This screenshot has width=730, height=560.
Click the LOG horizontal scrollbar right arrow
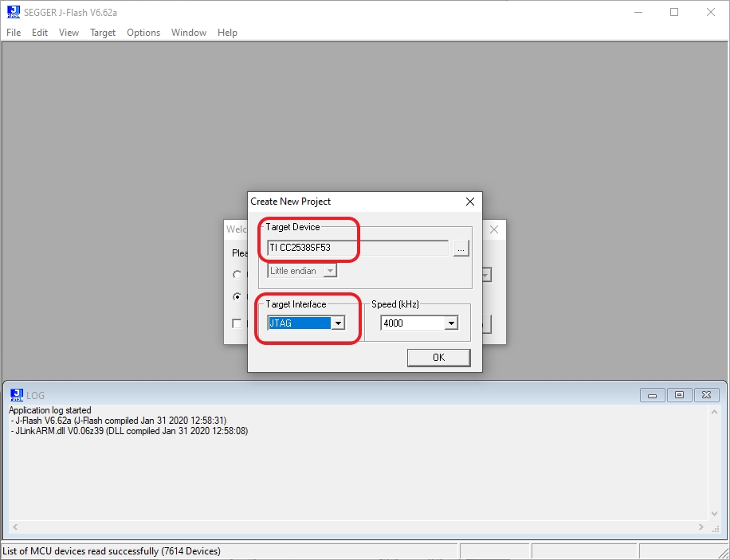tap(701, 527)
